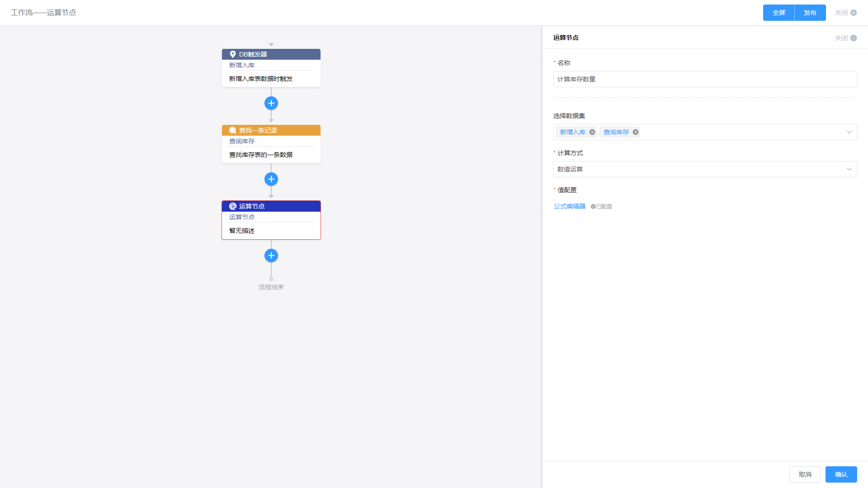Add a node below the 查询库存 node

pyautogui.click(x=271, y=179)
